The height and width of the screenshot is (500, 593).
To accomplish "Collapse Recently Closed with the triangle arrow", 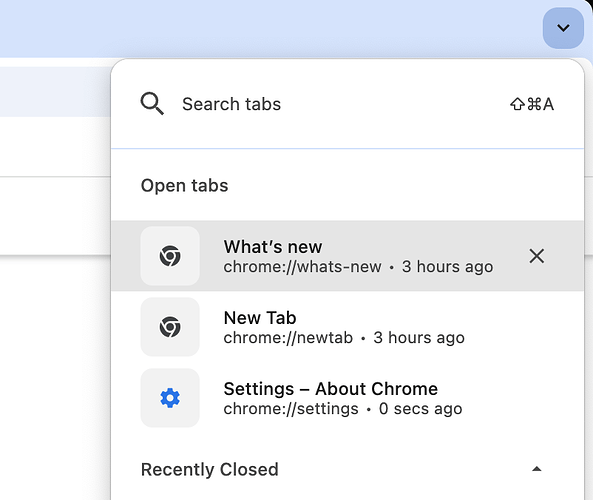I will coord(537,469).
